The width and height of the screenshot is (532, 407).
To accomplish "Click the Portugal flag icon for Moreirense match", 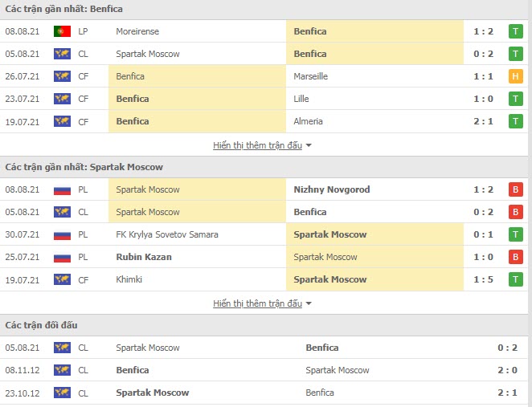I will click(62, 31).
